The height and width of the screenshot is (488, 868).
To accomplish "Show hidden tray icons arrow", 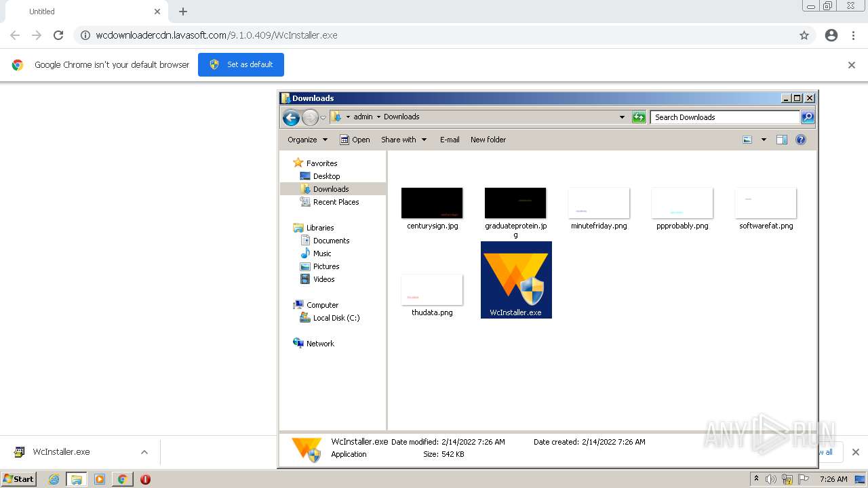I will 756,479.
